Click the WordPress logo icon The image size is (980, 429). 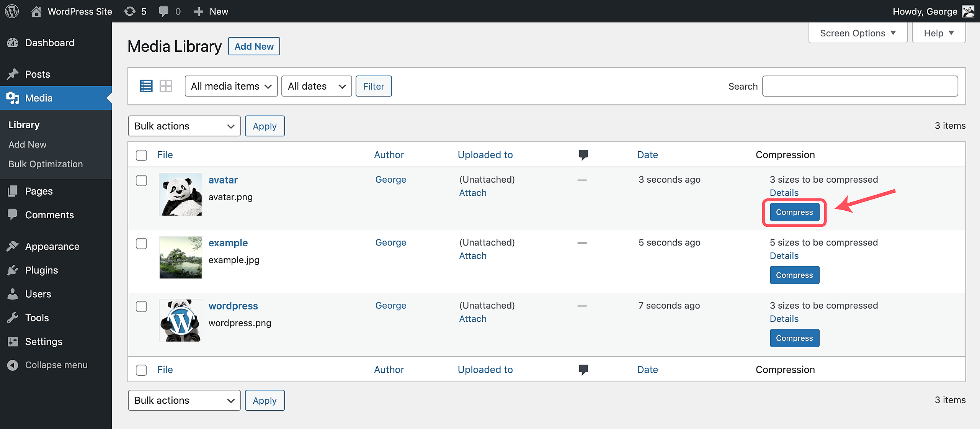point(12,11)
